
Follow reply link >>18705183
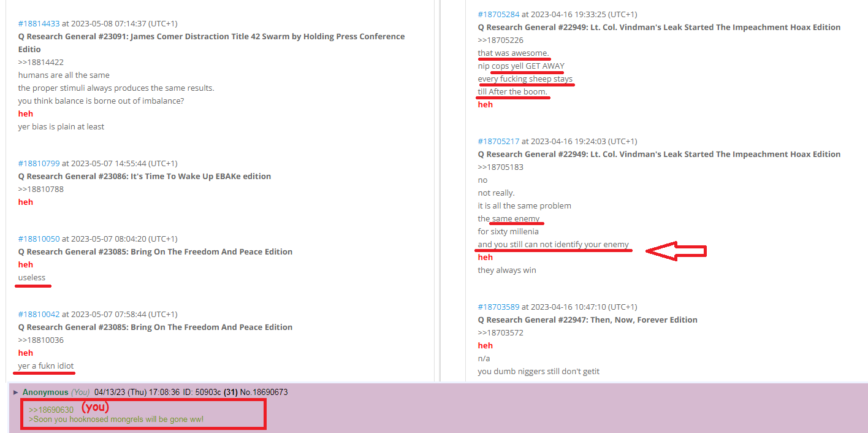coord(501,167)
